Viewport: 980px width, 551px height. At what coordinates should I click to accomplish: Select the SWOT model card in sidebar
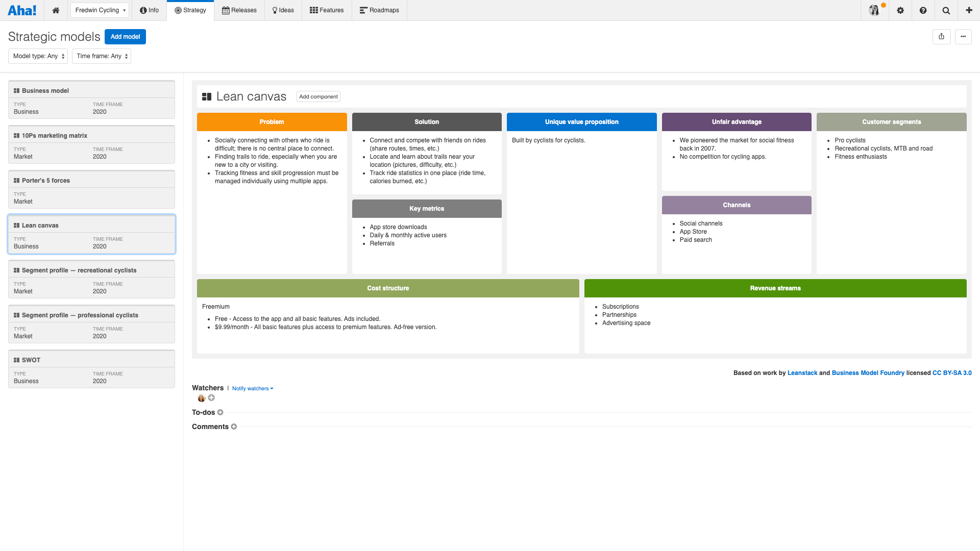pyautogui.click(x=91, y=369)
